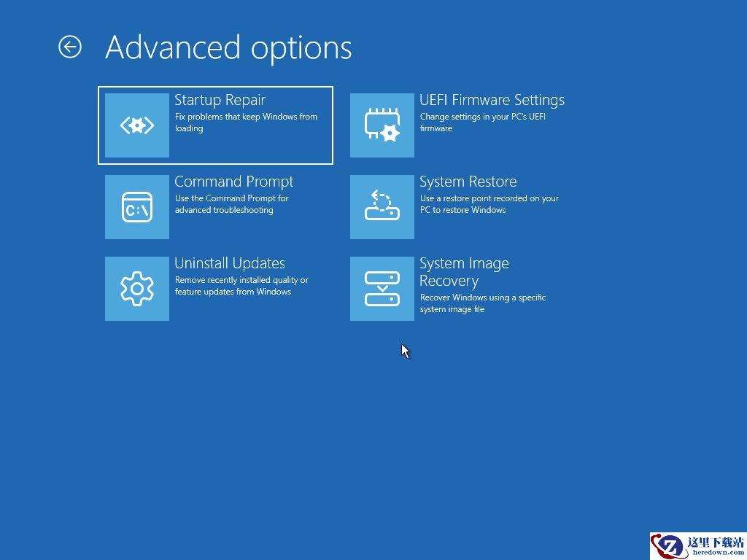Open the Startup Repair tile icon

tap(137, 125)
